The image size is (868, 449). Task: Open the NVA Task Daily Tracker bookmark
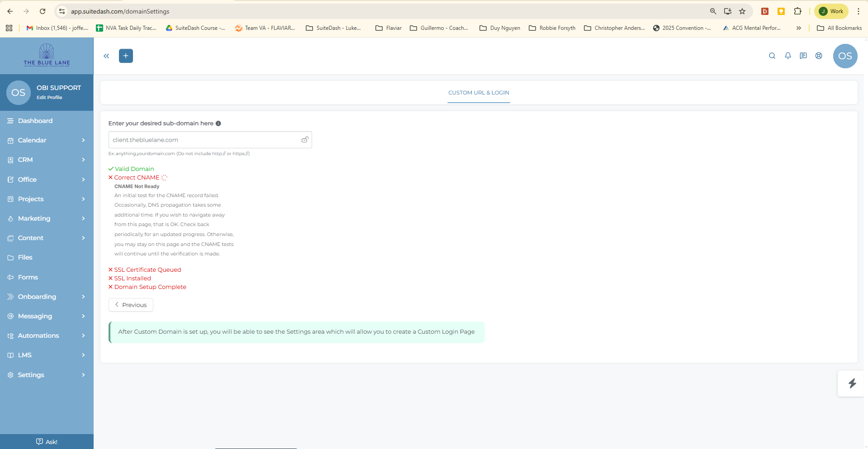[x=126, y=28]
